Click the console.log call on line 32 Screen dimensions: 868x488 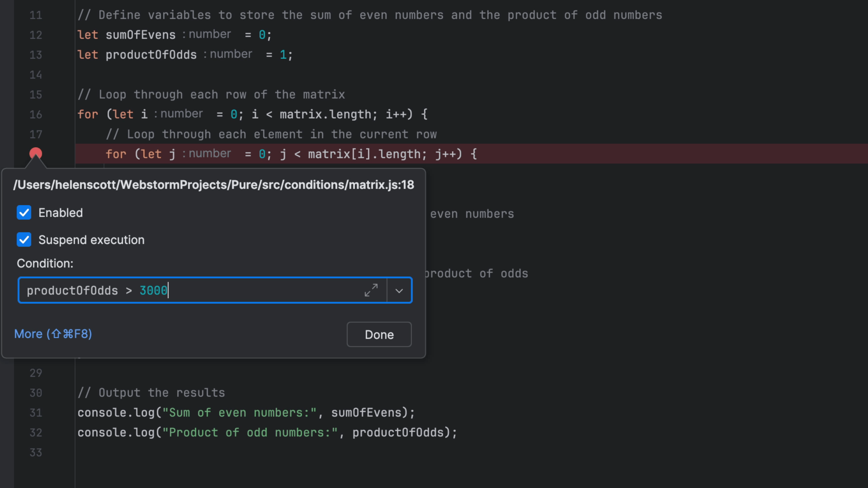pos(116,432)
